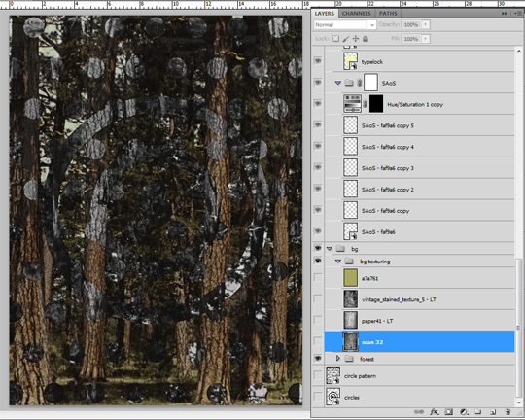Hide the bg group
The height and width of the screenshot is (420, 525).
coord(318,248)
